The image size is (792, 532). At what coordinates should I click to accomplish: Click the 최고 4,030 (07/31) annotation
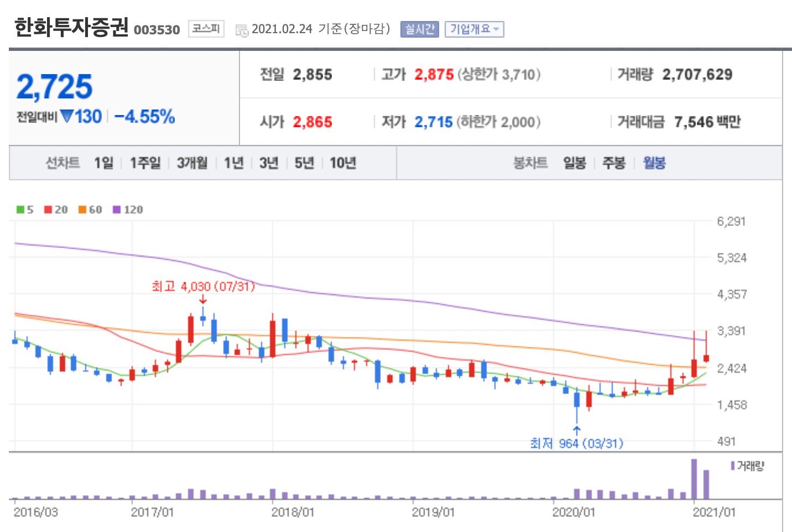coord(204,286)
